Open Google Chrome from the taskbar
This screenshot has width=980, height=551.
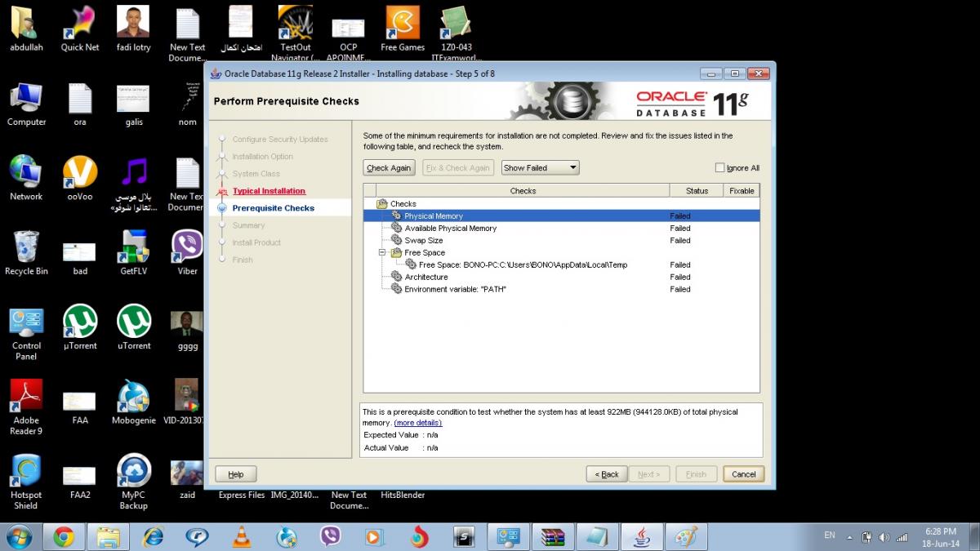pos(64,536)
